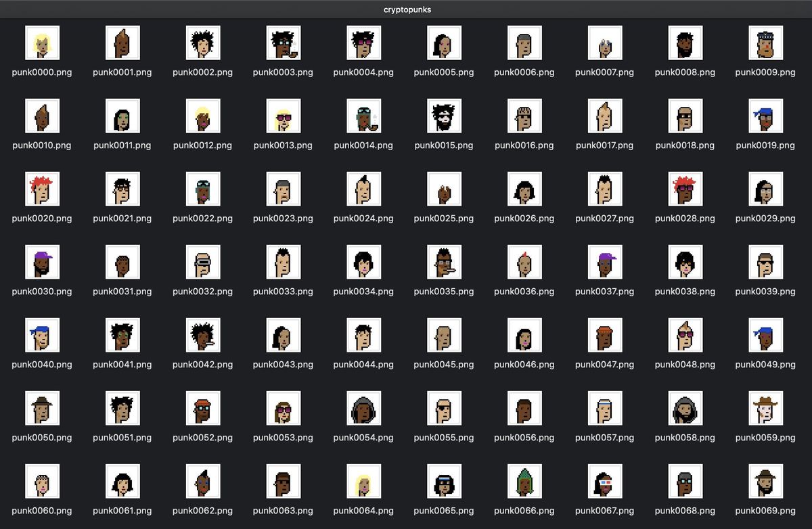Click the filename punk0063.png
Screen dimensions: 812x529
[283, 511]
